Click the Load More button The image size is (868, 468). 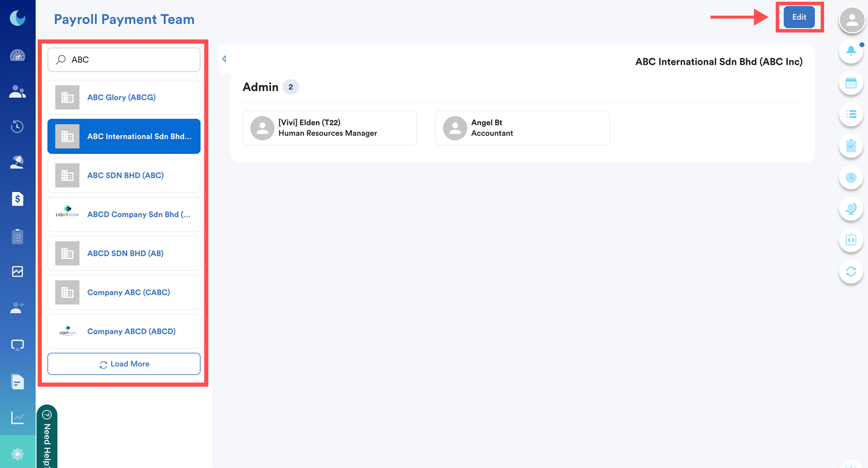tap(124, 364)
